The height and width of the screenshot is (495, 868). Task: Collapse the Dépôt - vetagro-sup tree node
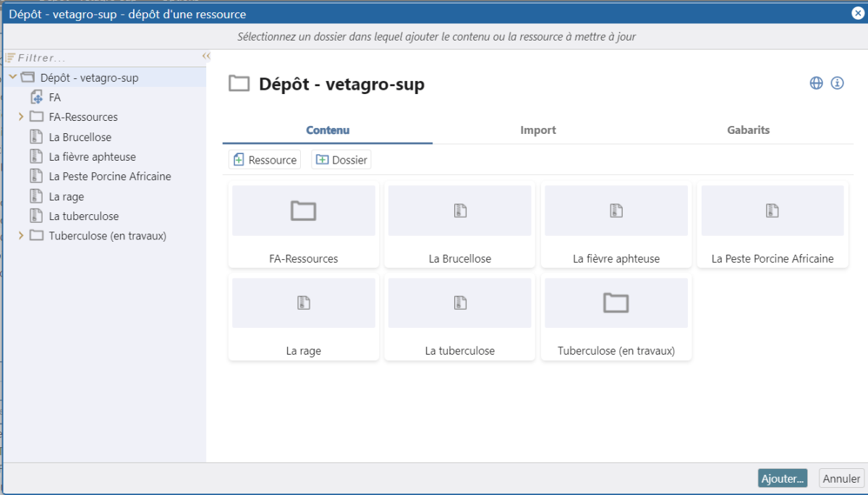(x=13, y=77)
